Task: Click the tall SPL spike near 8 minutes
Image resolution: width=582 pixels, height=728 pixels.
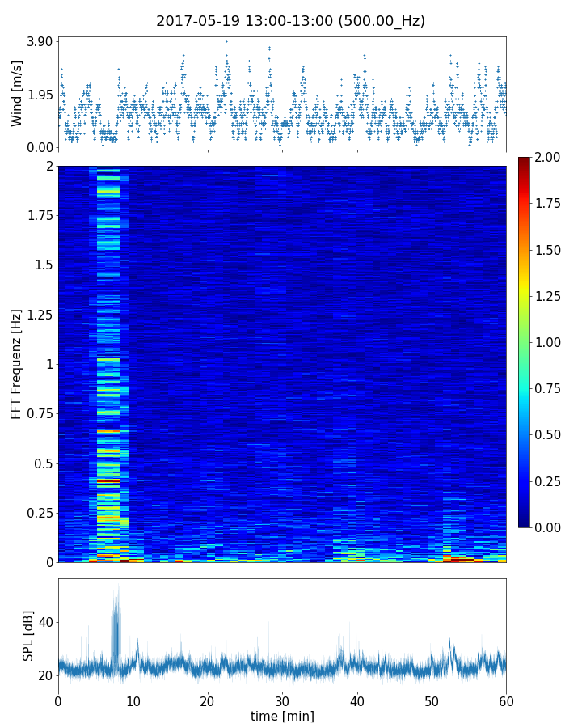Action: point(116,623)
